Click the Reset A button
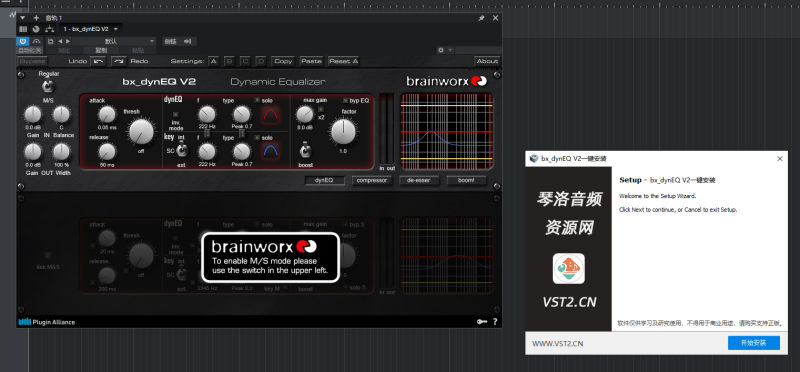 343,61
